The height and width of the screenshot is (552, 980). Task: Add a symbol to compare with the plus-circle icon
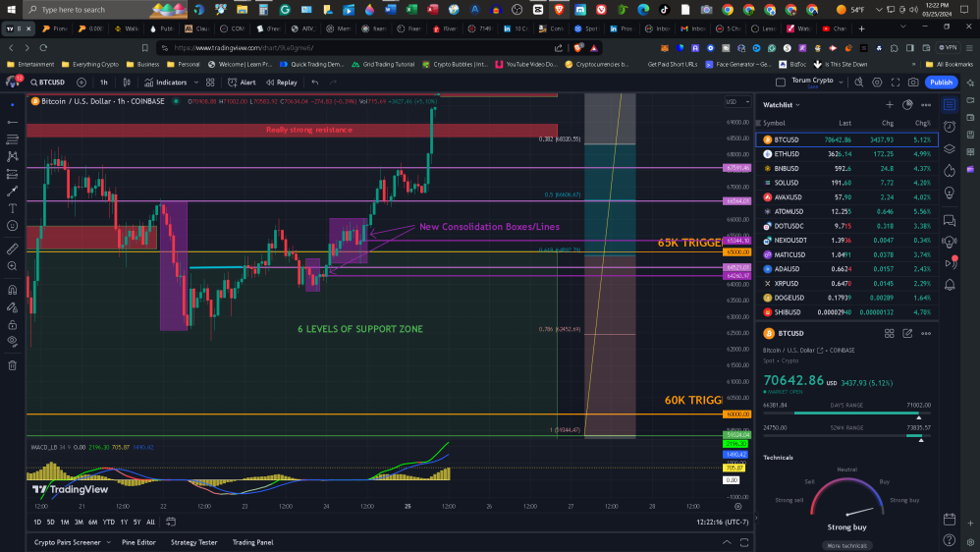(82, 83)
